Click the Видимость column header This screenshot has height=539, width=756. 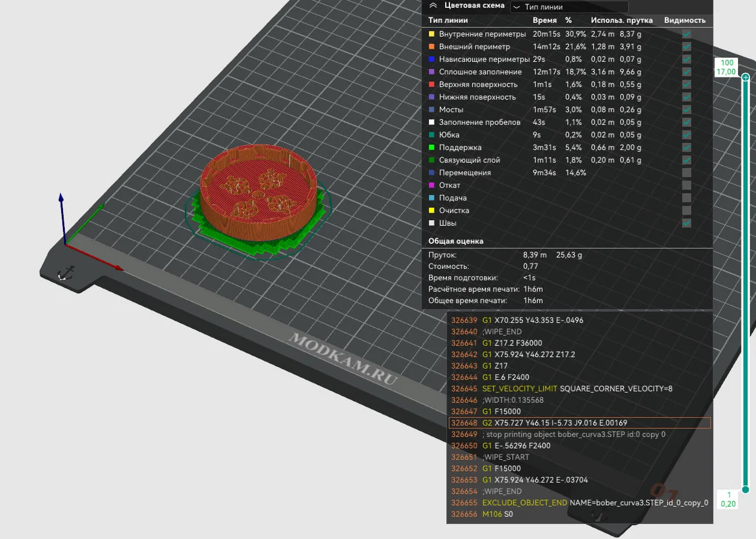coord(685,20)
